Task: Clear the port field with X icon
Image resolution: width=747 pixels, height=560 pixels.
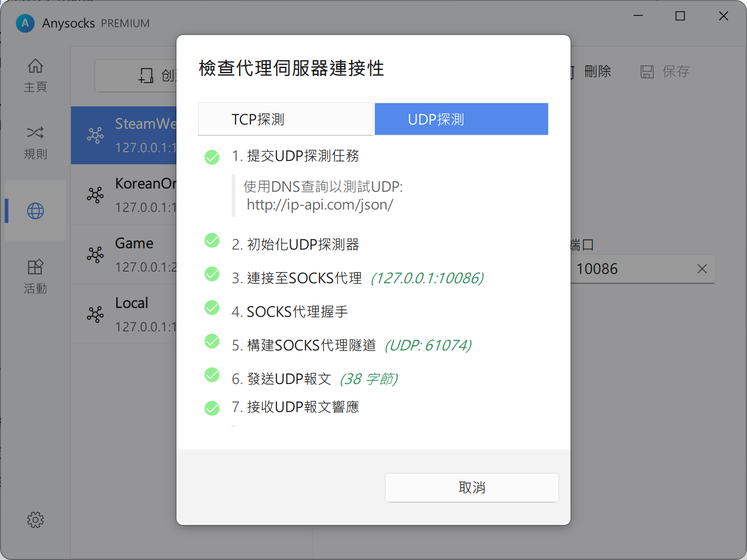Action: pyautogui.click(x=702, y=269)
